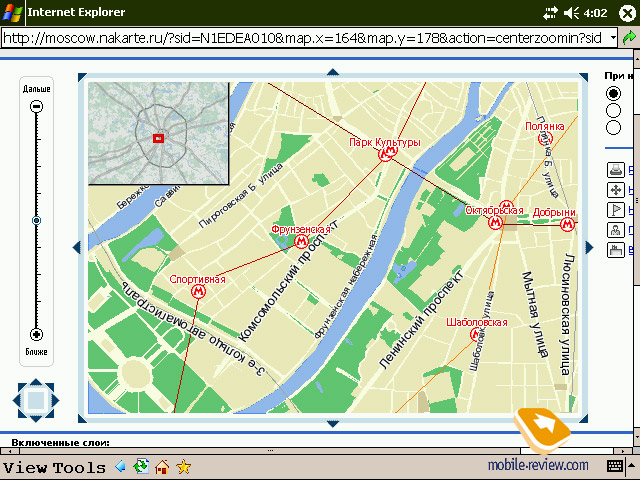Image resolution: width=640 pixels, height=480 pixels.
Task: Close Internet Explorer with the X button
Action: pyautogui.click(x=627, y=13)
